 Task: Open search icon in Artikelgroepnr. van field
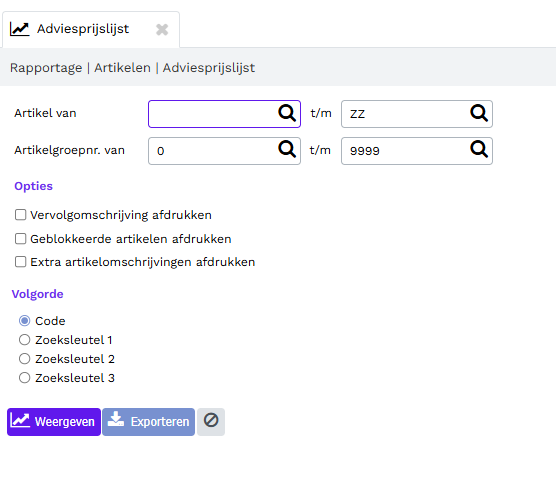pyautogui.click(x=287, y=149)
